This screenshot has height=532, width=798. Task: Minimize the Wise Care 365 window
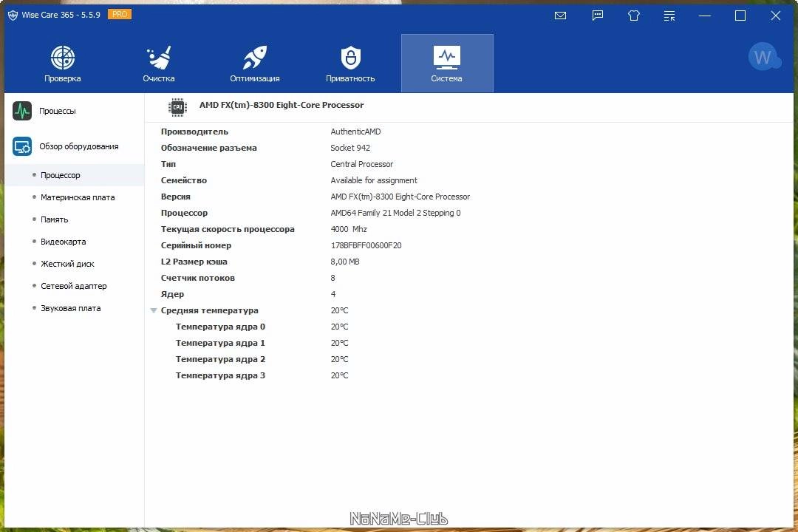point(705,16)
